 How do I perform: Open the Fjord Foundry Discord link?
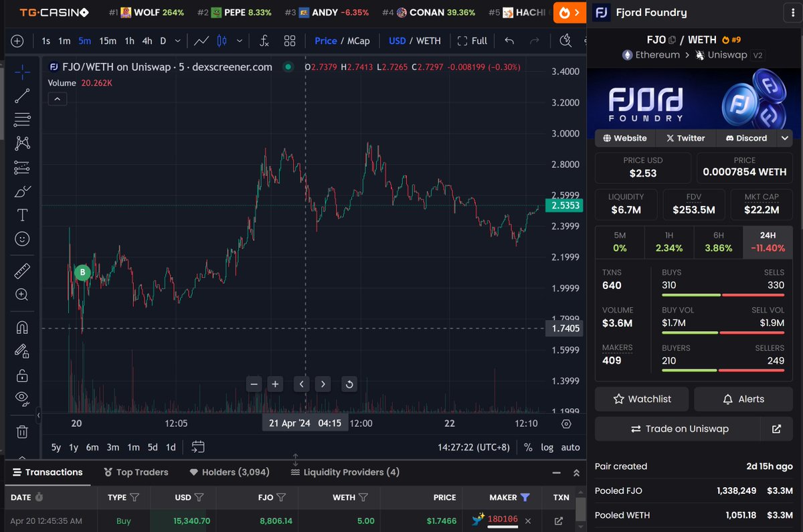tap(746, 138)
